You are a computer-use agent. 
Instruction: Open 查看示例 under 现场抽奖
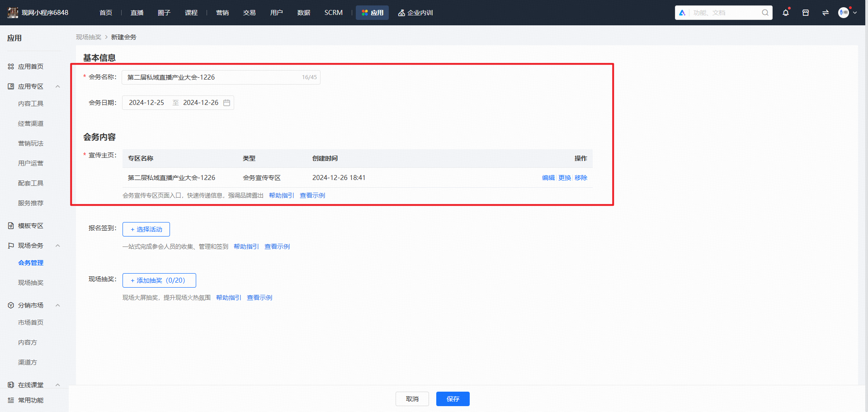click(259, 298)
